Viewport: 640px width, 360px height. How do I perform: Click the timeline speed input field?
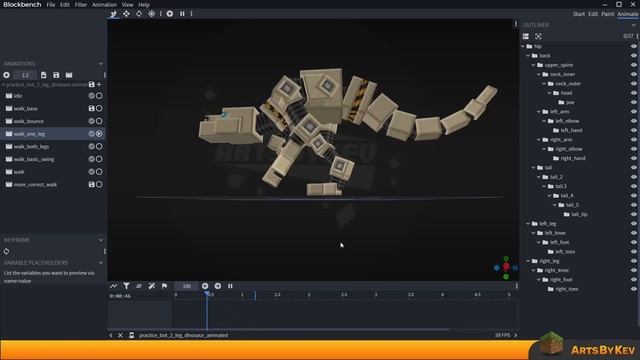pyautogui.click(x=187, y=286)
